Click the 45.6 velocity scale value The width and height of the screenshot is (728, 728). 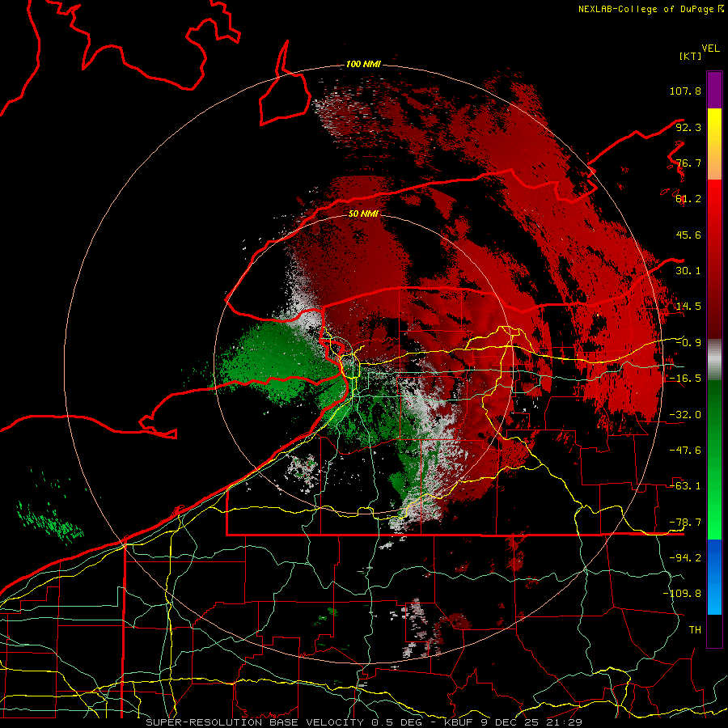[688, 235]
